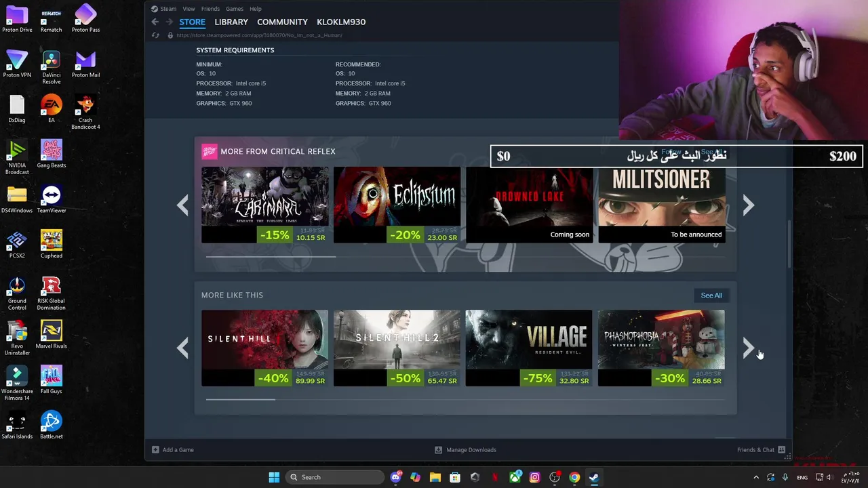The width and height of the screenshot is (868, 488).
Task: Open Friends & Chat icon in Steam
Action: 782,449
